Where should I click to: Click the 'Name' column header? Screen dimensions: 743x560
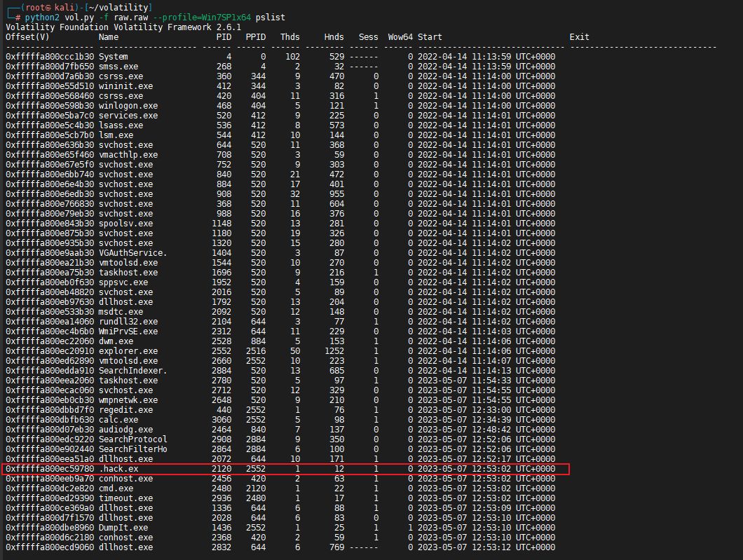click(109, 37)
